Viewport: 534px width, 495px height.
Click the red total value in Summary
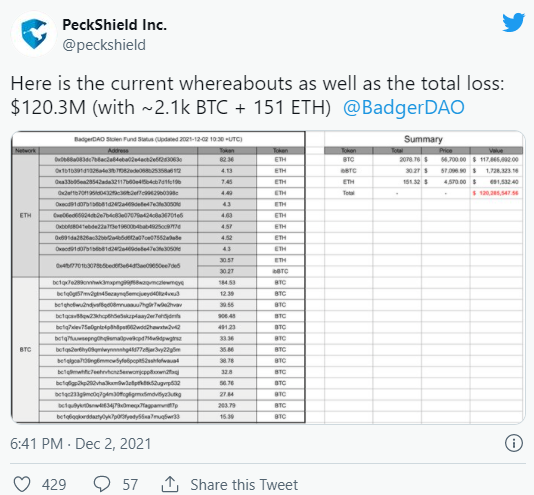pyautogui.click(x=496, y=193)
